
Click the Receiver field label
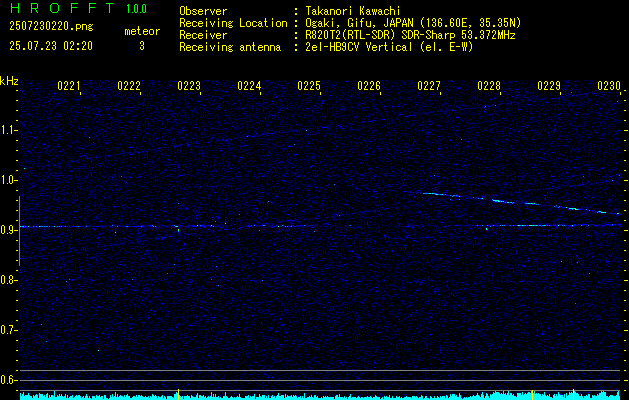point(203,35)
